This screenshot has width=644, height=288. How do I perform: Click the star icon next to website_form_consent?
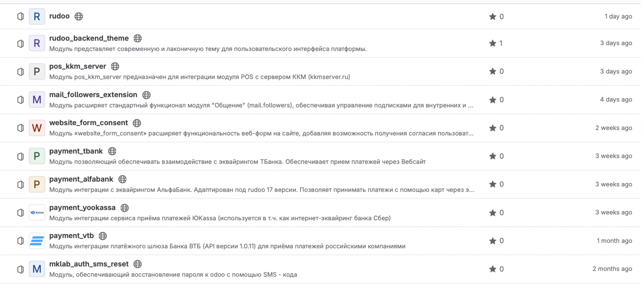492,128
